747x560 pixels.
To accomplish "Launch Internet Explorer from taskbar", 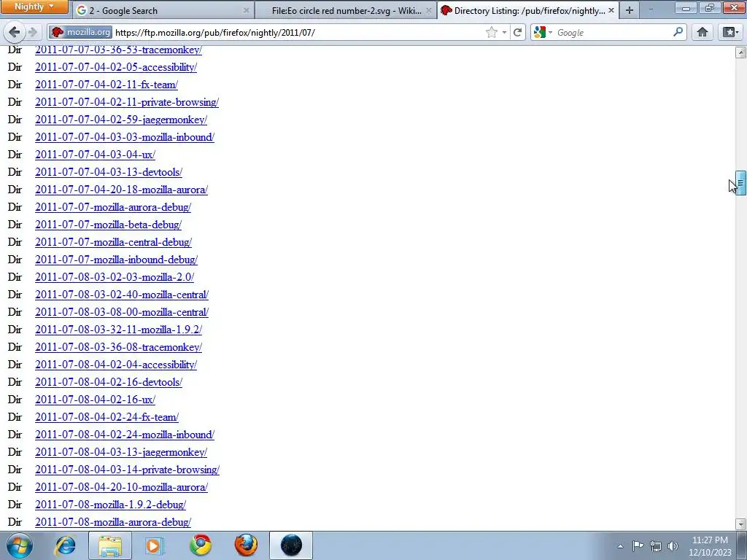I will [65, 545].
